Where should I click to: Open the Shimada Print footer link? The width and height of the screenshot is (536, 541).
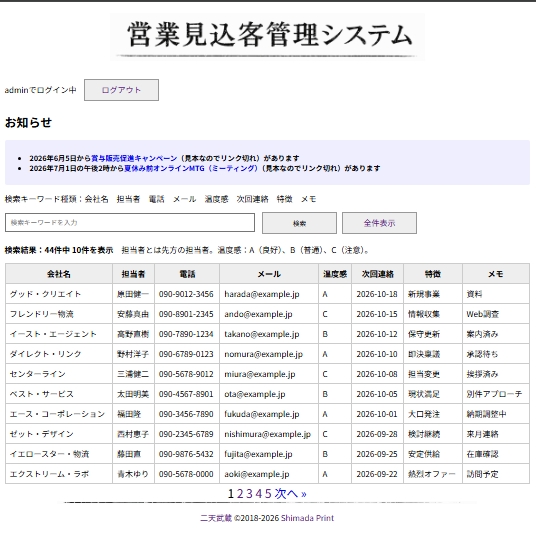tap(307, 518)
